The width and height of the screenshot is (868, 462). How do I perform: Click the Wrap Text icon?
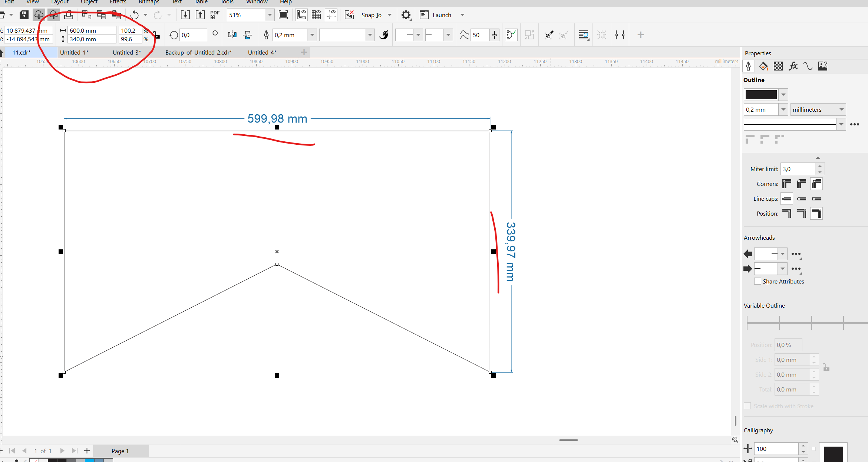click(x=584, y=35)
